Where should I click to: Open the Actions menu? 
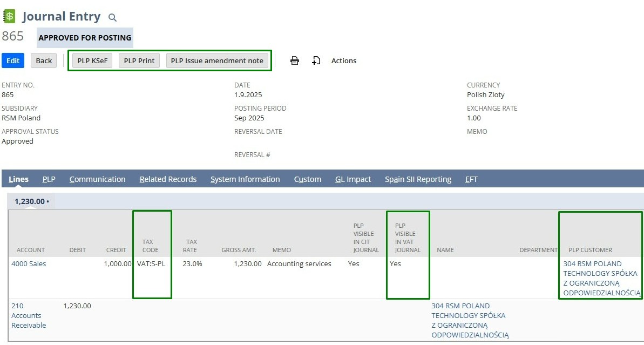pyautogui.click(x=343, y=60)
